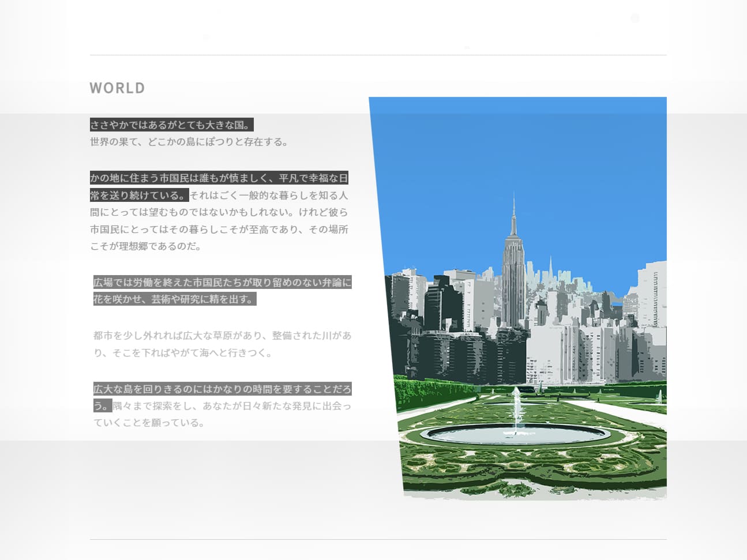Image resolution: width=747 pixels, height=560 pixels.
Task: Click the WORLD section heading
Action: tap(117, 88)
